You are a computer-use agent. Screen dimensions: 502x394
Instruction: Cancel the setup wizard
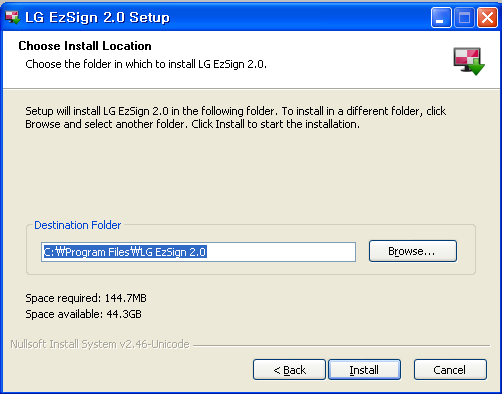[450, 370]
